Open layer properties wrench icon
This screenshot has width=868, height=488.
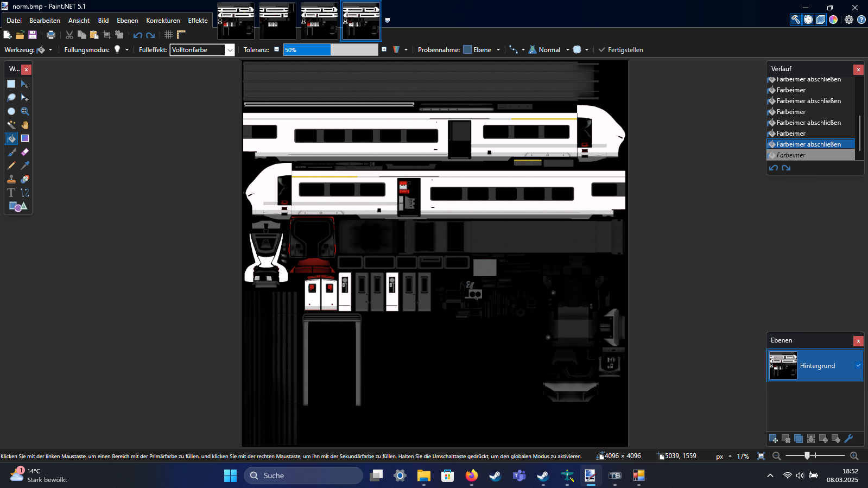pyautogui.click(x=848, y=439)
